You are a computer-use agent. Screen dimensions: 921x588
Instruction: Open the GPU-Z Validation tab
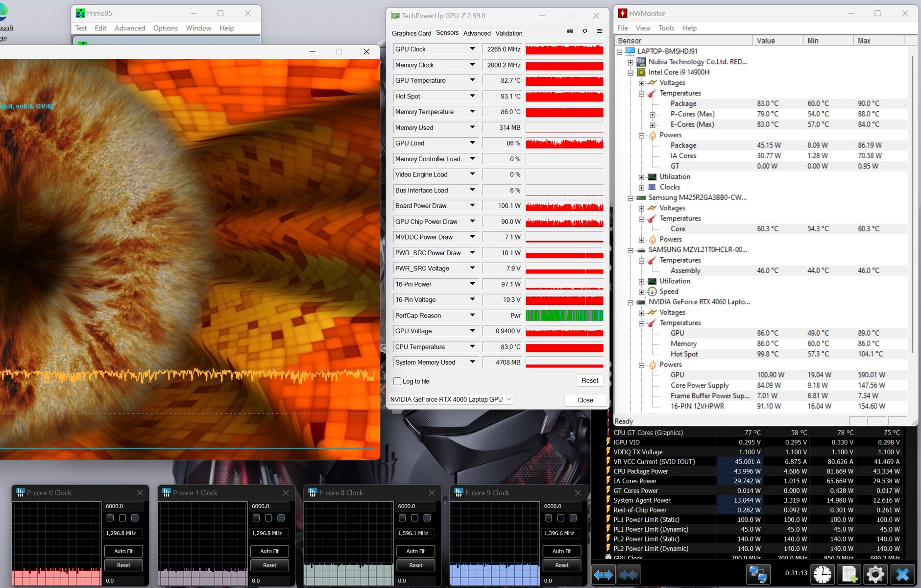(509, 33)
